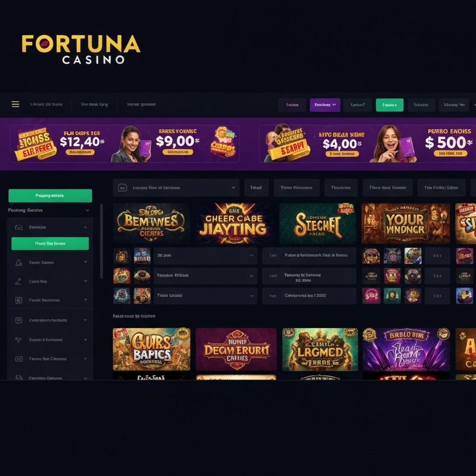476x476 pixels.
Task: Click the sidebar vertical scrollbar
Action: coord(101,241)
